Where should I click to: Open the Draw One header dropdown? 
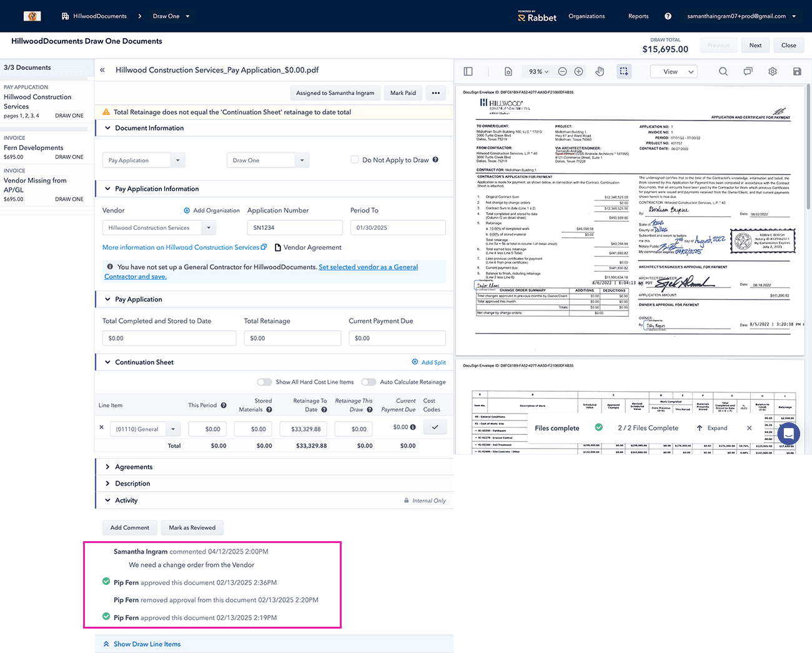pyautogui.click(x=171, y=16)
